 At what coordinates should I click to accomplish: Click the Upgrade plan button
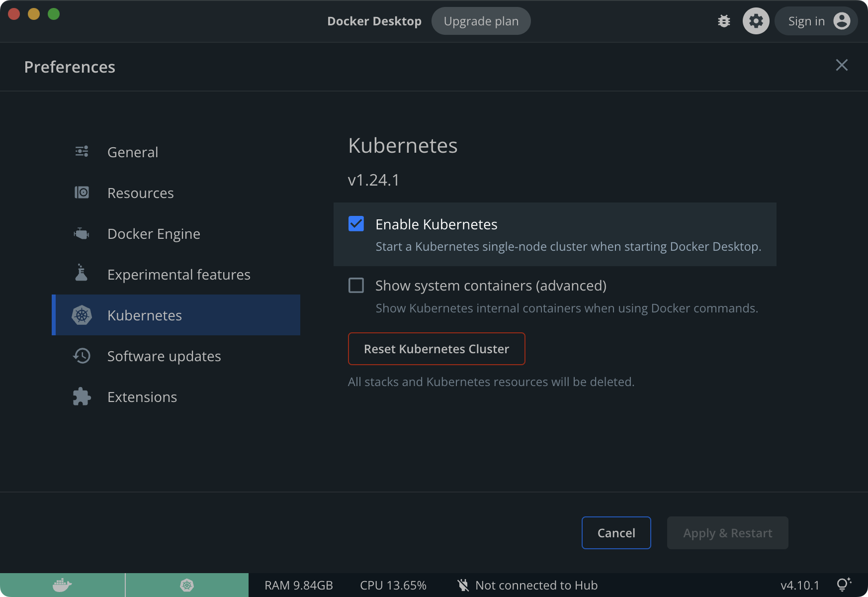(481, 21)
